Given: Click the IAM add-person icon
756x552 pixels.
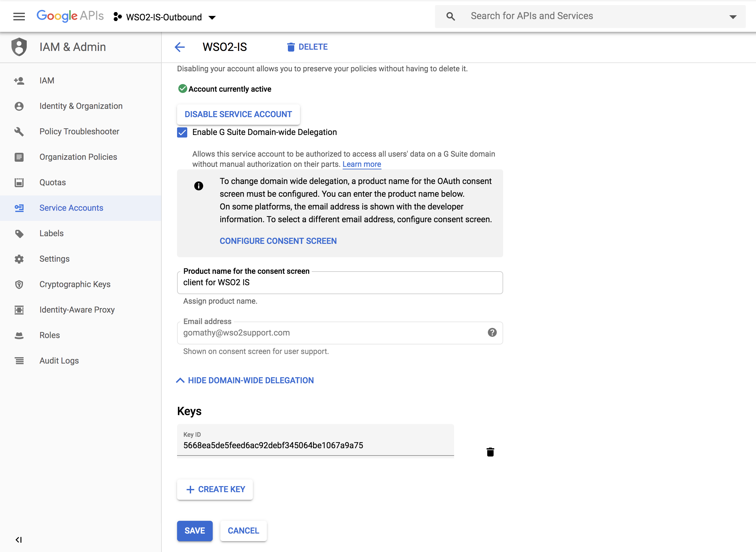Looking at the screenshot, I should tap(19, 81).
